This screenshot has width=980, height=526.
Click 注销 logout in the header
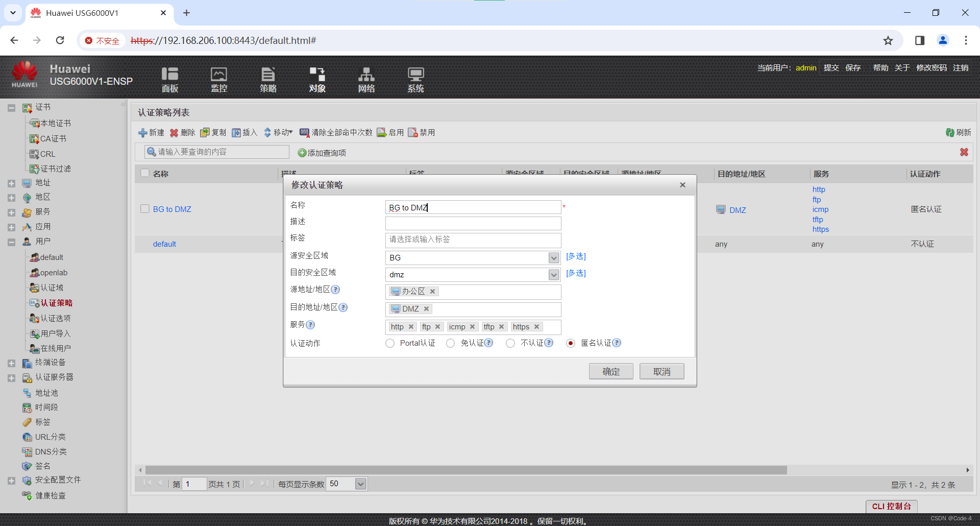pyautogui.click(x=961, y=67)
